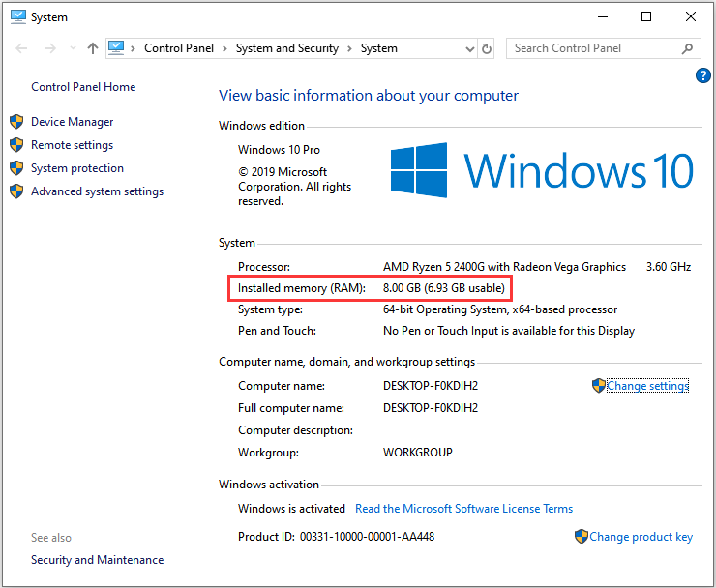
Task: Click the shield icon beside Device Manager
Action: click(16, 122)
